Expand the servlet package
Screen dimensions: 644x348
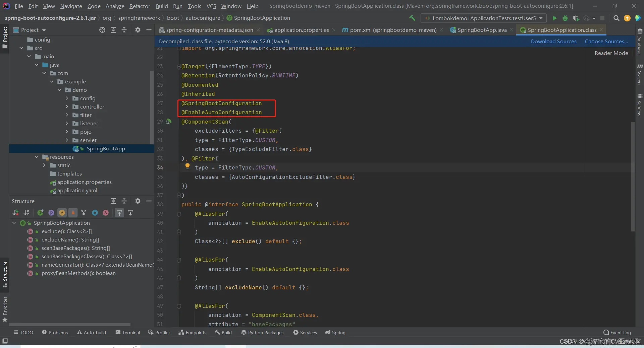67,140
